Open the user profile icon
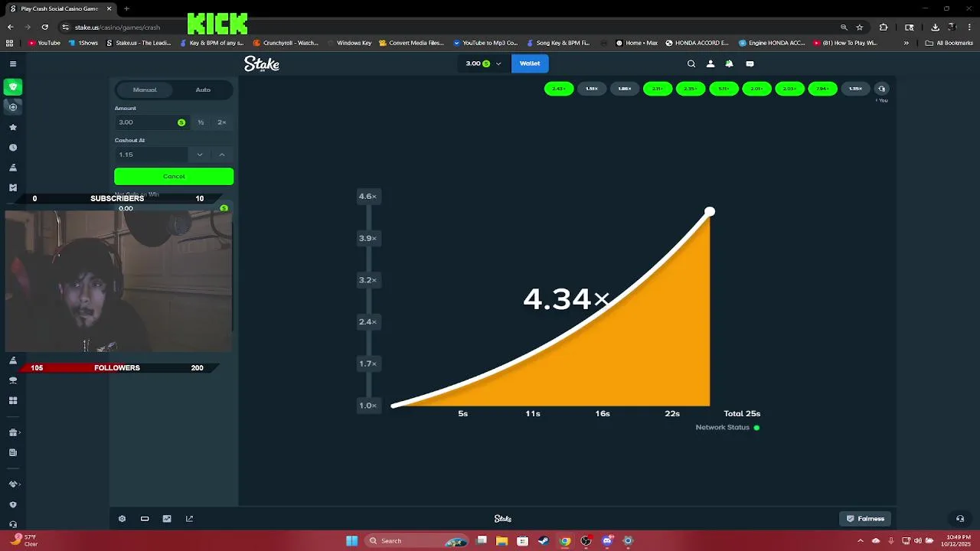The image size is (980, 551). (710, 64)
